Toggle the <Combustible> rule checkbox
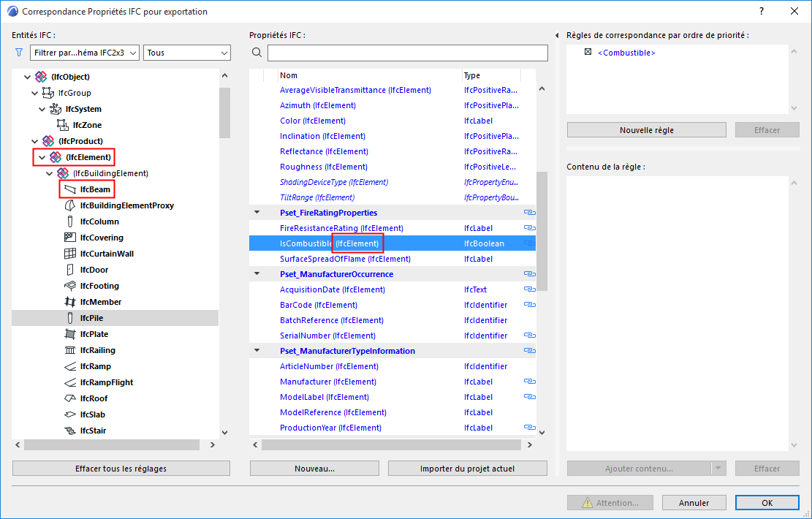Viewport: 812px width, 519px height. [588, 52]
